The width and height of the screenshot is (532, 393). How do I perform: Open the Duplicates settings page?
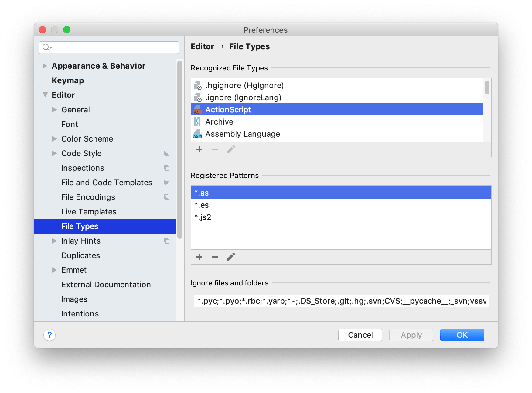click(105, 255)
